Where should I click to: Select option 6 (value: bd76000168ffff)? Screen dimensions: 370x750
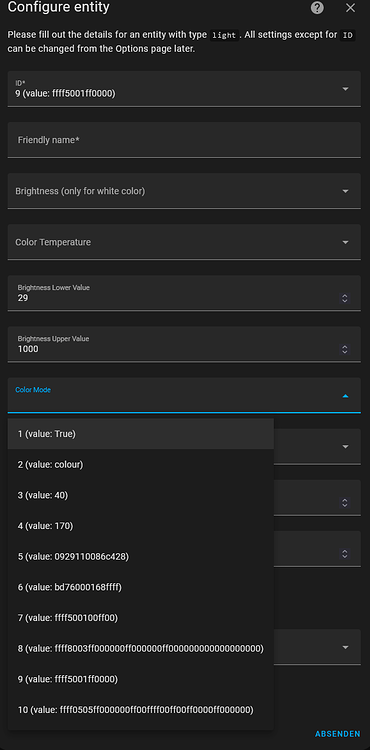[x=141, y=587]
